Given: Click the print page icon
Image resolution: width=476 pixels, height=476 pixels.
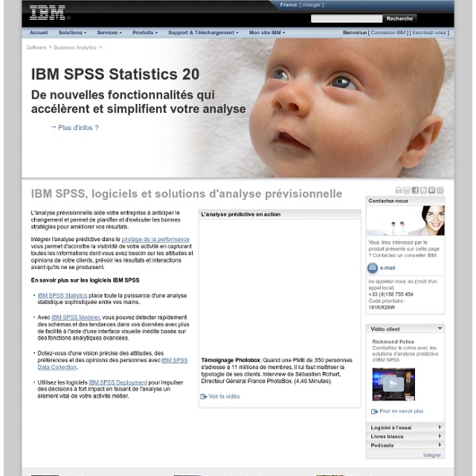Looking at the screenshot, I should tap(398, 190).
